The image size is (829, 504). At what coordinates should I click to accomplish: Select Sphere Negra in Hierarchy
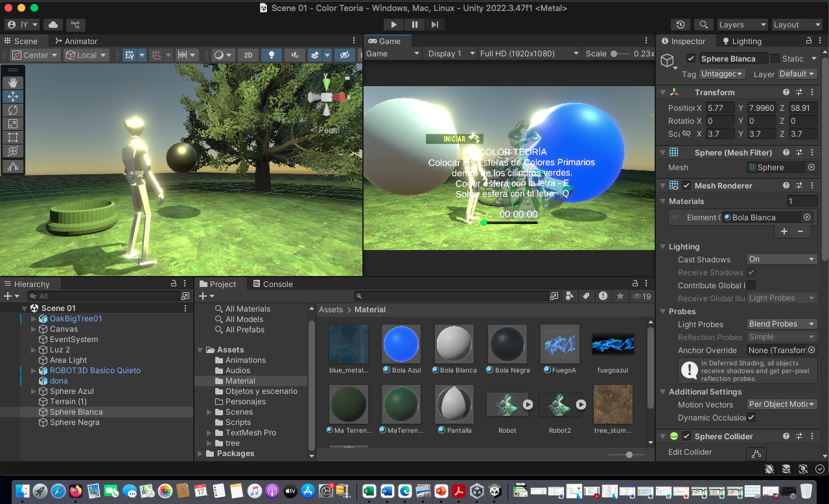click(75, 422)
